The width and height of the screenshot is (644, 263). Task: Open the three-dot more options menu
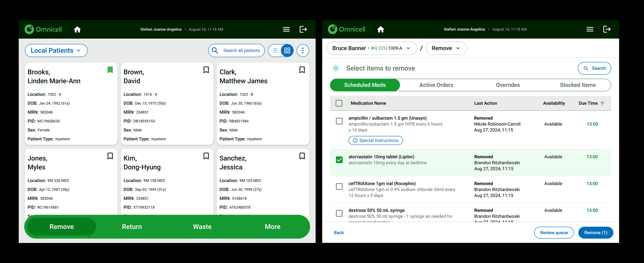click(x=303, y=51)
